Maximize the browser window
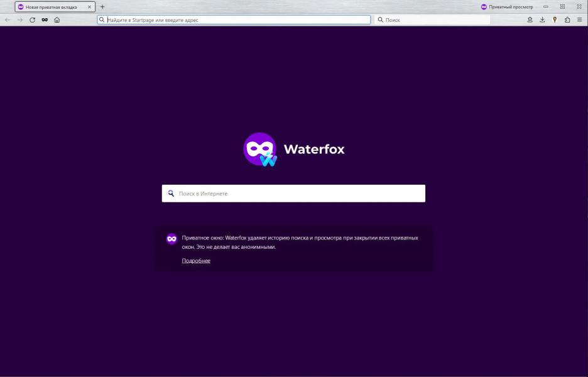Screen dimensions: 588x377 point(562,7)
